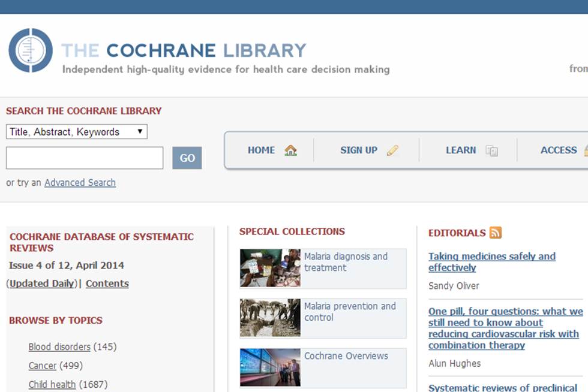Select Cochrane Overviews collection text
Image resolution: width=588 pixels, height=392 pixels.
(x=346, y=355)
